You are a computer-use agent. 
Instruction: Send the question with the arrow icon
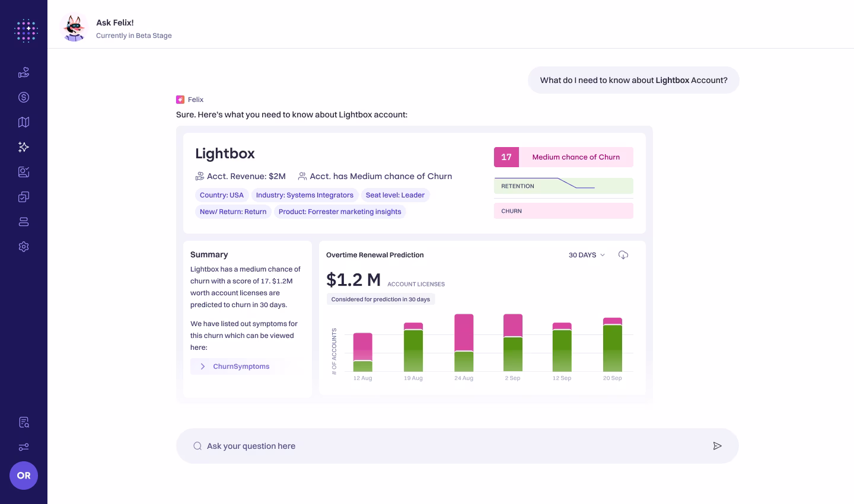tap(717, 446)
